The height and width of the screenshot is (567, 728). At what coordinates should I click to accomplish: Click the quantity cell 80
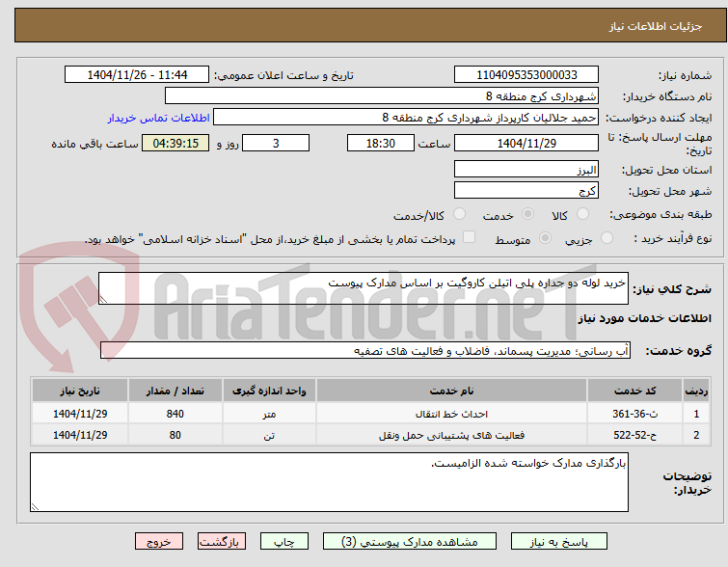coord(175,435)
